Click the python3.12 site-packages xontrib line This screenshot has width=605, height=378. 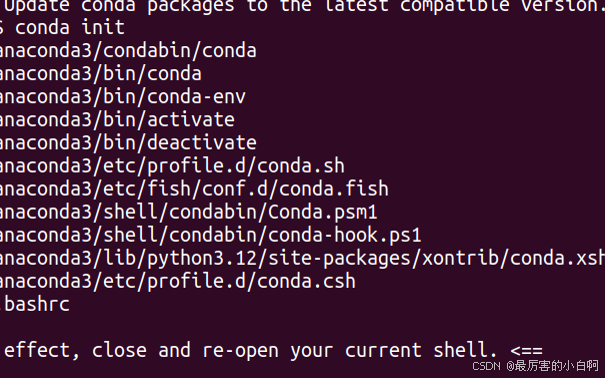point(302,258)
